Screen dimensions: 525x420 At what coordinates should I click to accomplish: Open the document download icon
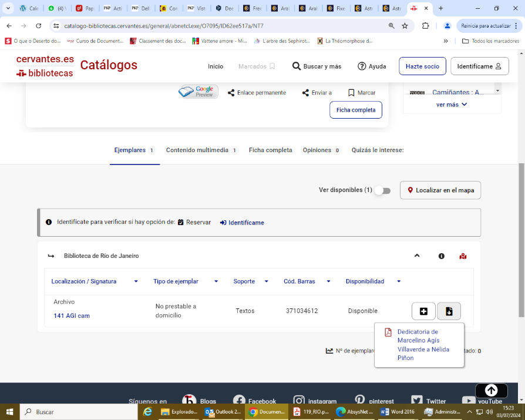pyautogui.click(x=449, y=311)
